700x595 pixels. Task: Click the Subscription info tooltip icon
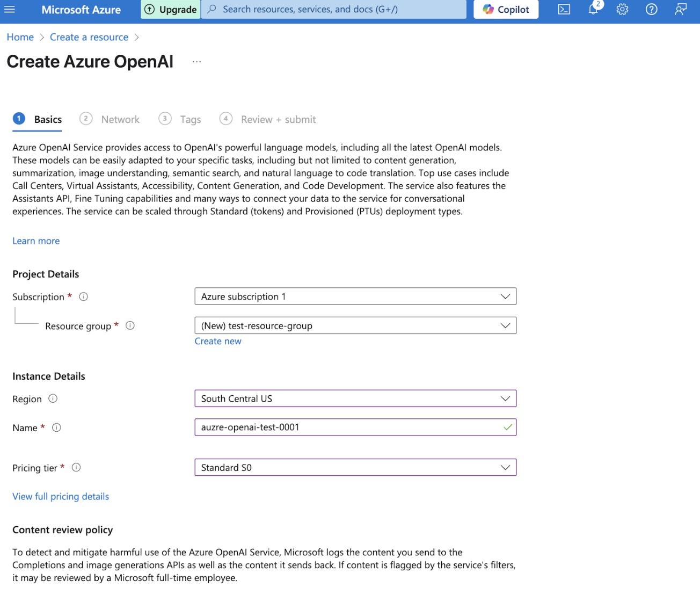pyautogui.click(x=84, y=296)
